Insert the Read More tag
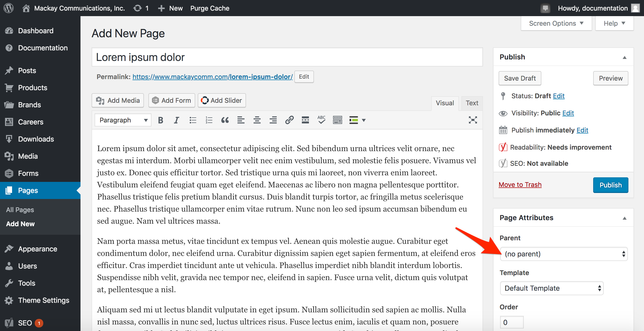644x331 pixels. pos(305,120)
